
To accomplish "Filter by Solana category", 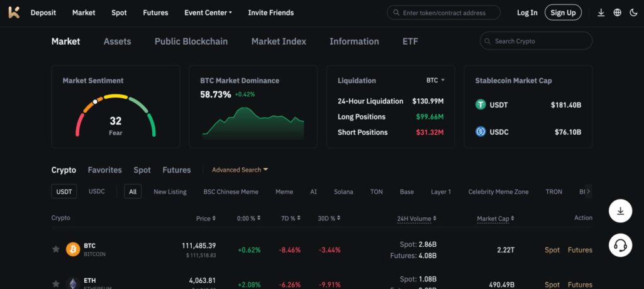I will (x=343, y=191).
